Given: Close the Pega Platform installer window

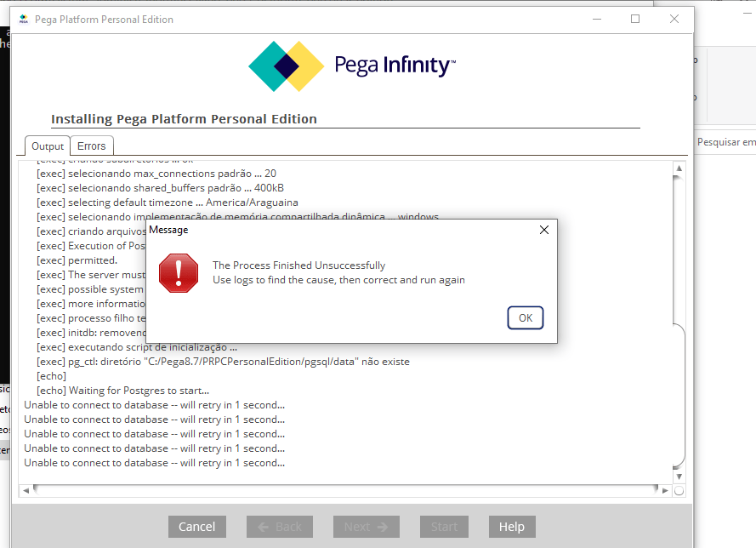Looking at the screenshot, I should click(674, 20).
